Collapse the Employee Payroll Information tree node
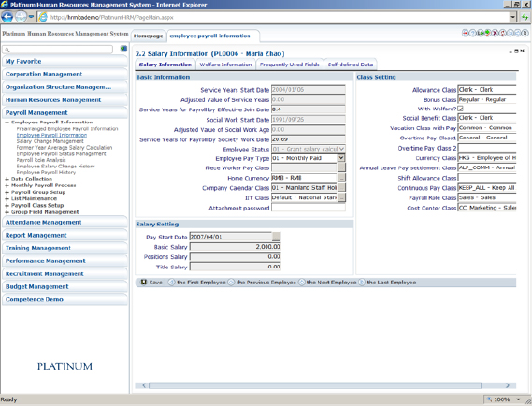 7,123
